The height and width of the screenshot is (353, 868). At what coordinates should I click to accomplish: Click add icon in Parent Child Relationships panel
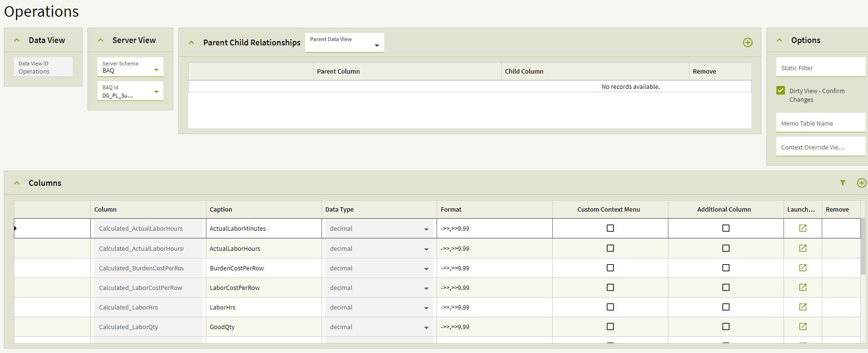(748, 43)
